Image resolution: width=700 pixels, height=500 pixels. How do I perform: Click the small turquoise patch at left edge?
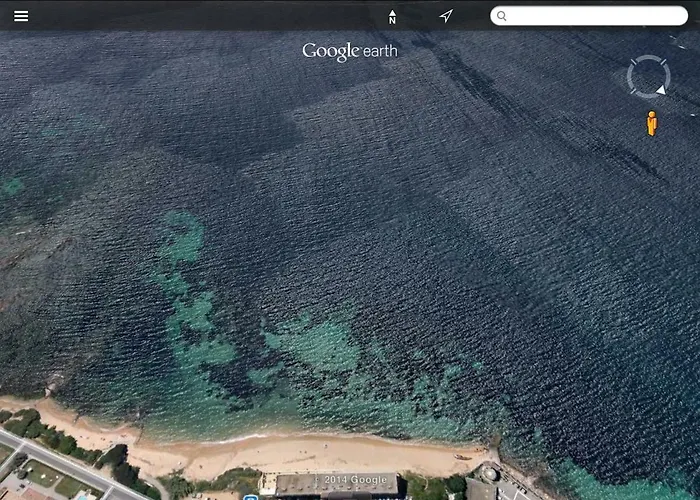[x=10, y=187]
